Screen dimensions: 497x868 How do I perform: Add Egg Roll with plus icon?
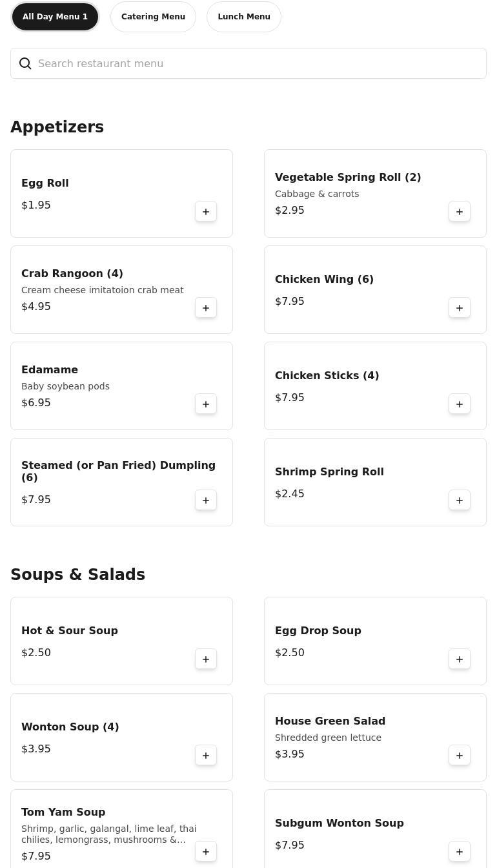[206, 211]
